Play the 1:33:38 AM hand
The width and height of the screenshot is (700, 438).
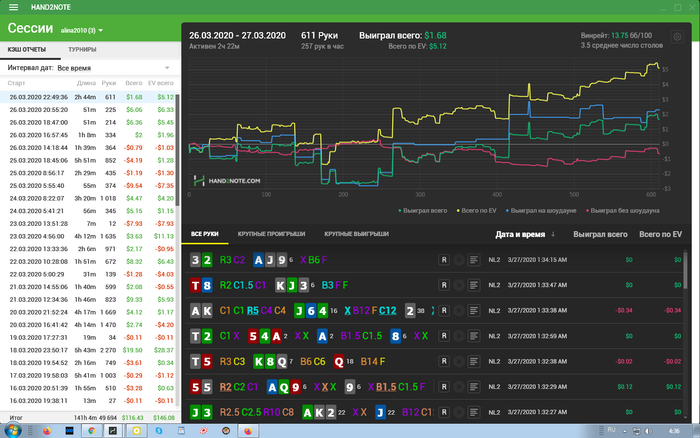[458, 310]
